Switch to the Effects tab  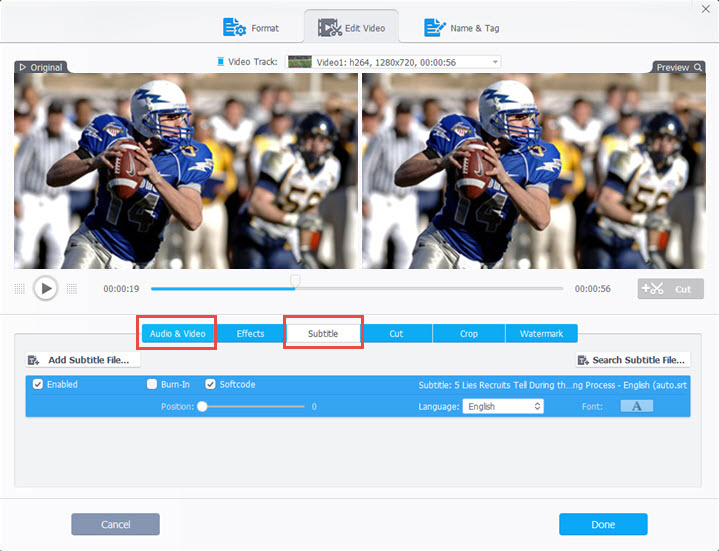[x=250, y=333]
